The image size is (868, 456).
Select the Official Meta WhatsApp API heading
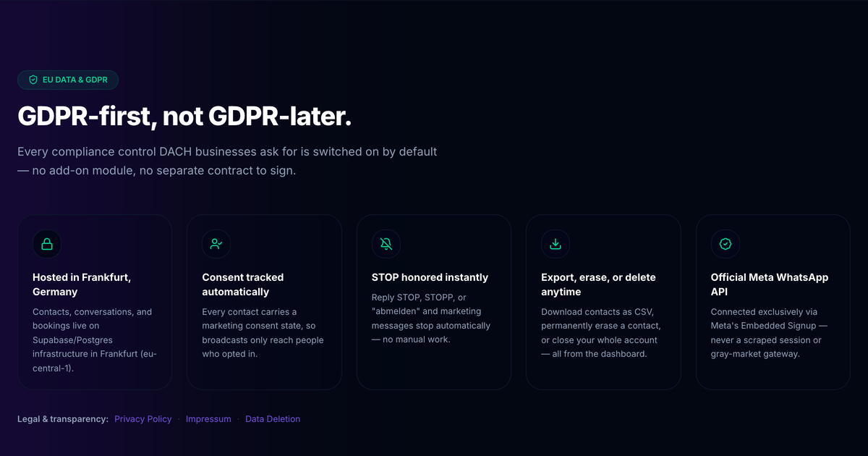click(x=770, y=284)
